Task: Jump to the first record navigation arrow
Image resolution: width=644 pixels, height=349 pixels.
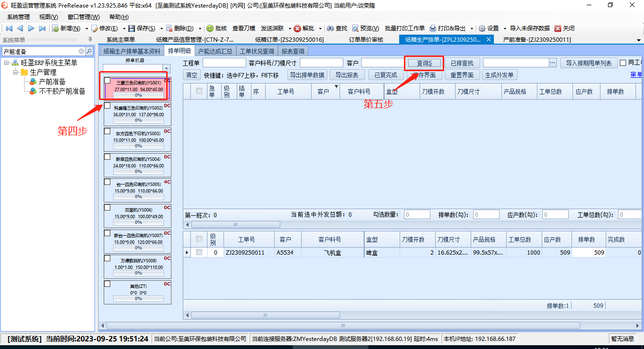Action: pos(9,28)
